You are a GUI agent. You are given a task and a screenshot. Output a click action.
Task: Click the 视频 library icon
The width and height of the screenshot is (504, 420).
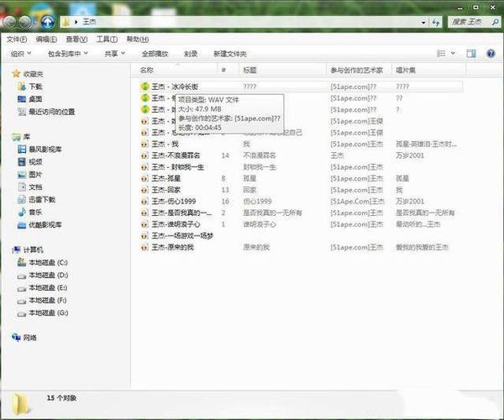tap(22, 161)
